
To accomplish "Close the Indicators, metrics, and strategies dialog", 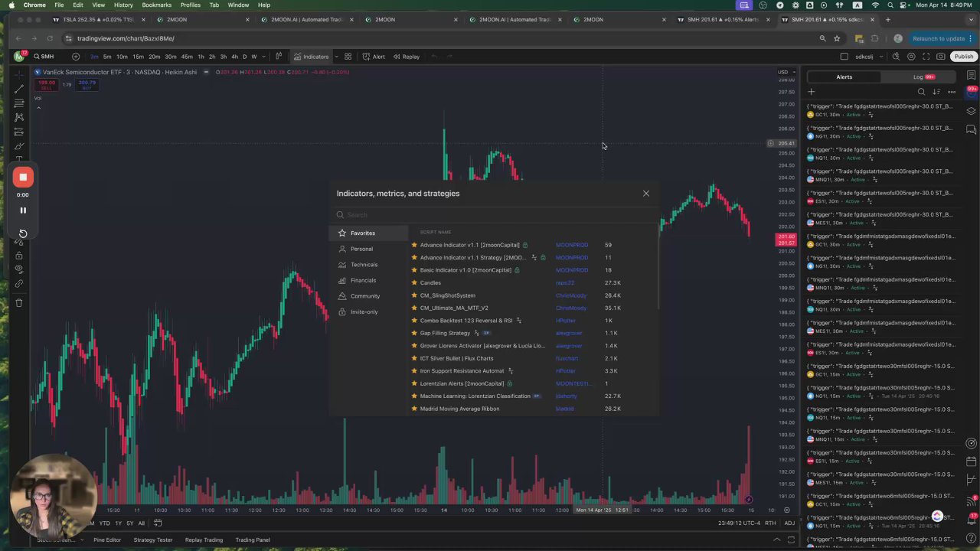I will tap(646, 194).
